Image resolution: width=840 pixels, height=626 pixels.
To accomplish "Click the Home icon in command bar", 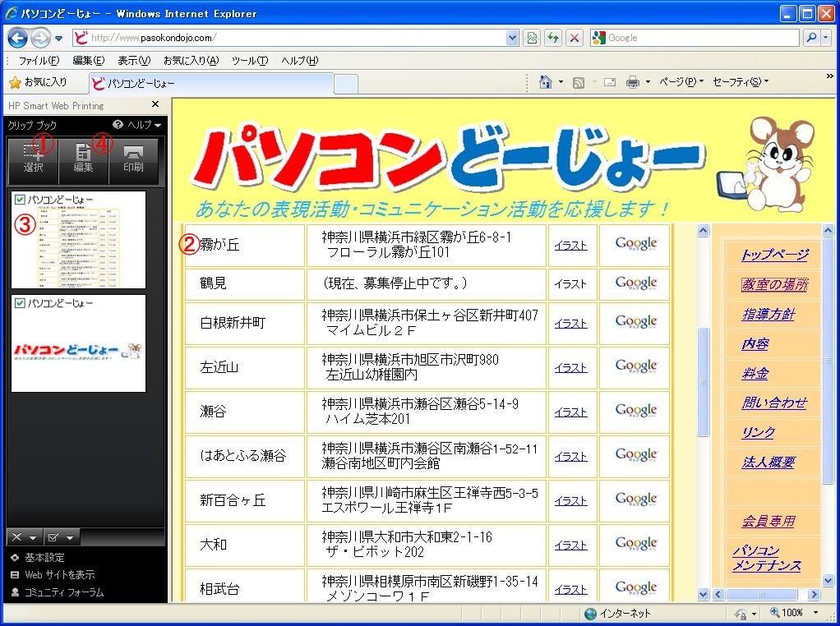I will [544, 82].
